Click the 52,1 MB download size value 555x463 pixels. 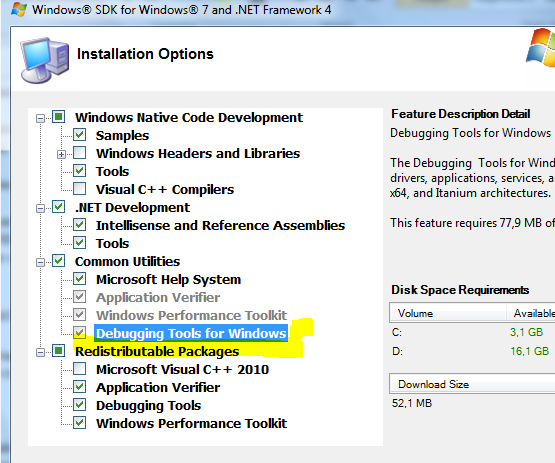pos(412,403)
